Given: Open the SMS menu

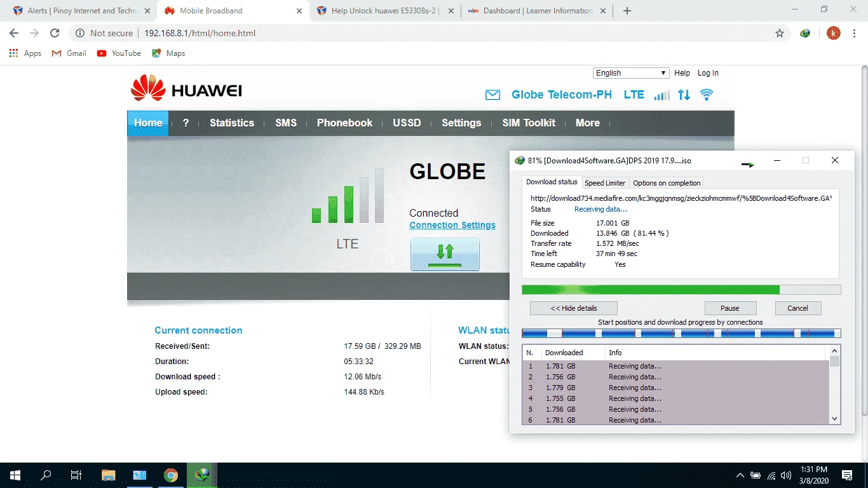Looking at the screenshot, I should (286, 123).
